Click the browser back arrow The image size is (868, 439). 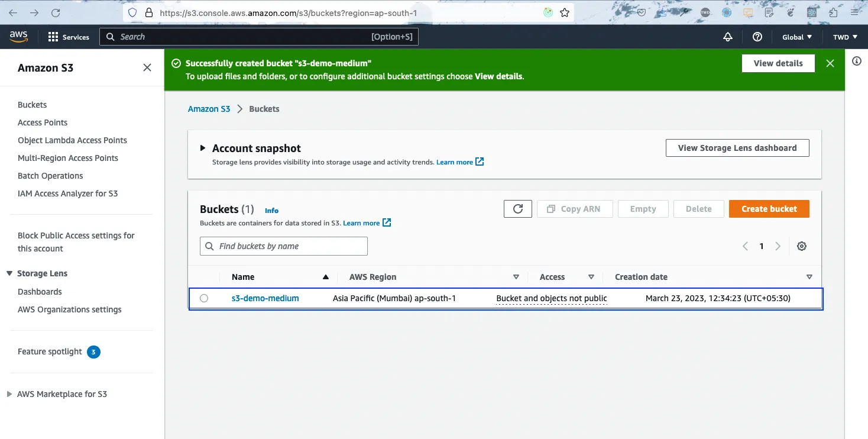point(14,12)
